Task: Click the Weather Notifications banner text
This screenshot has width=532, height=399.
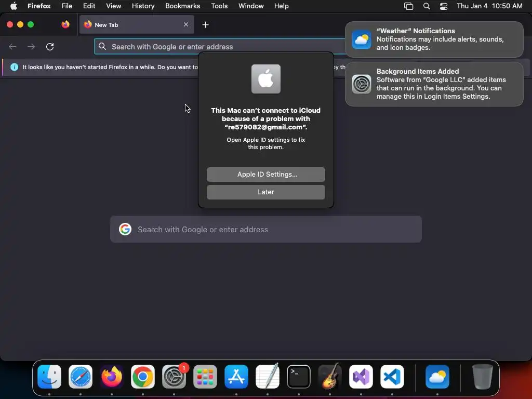Action: (x=441, y=39)
